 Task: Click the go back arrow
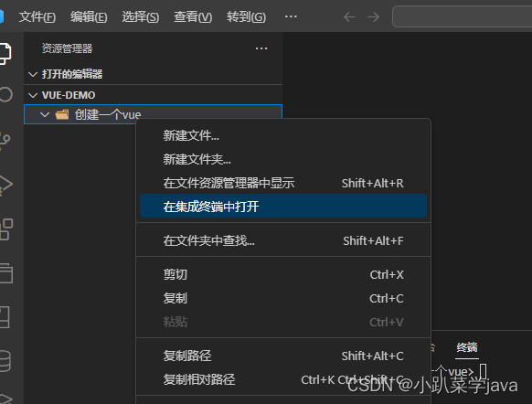click(x=349, y=16)
